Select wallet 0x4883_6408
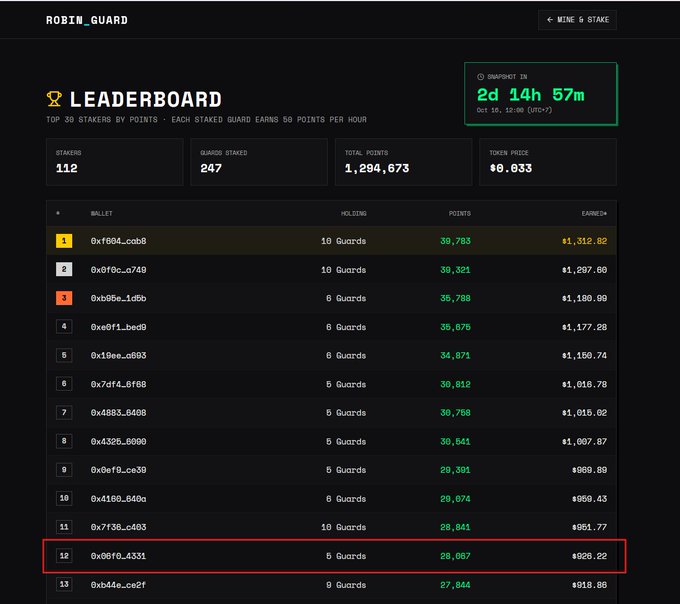Screen dimensions: 680x604 [118, 413]
